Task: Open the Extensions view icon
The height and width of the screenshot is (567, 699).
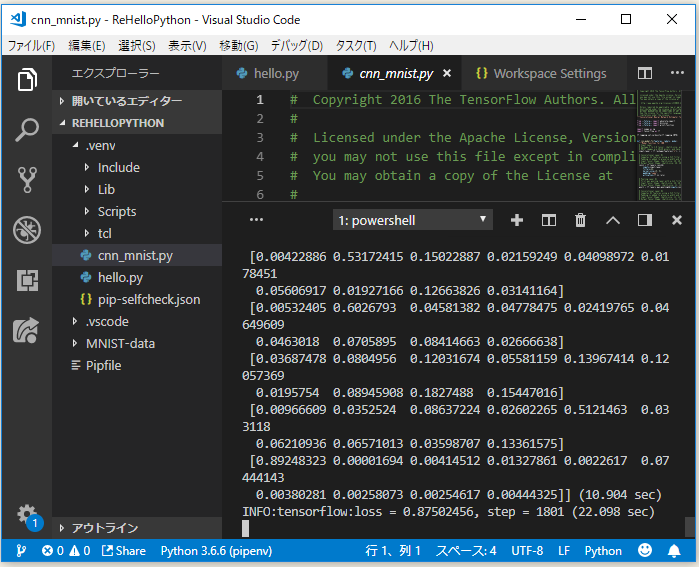Action: (27, 280)
